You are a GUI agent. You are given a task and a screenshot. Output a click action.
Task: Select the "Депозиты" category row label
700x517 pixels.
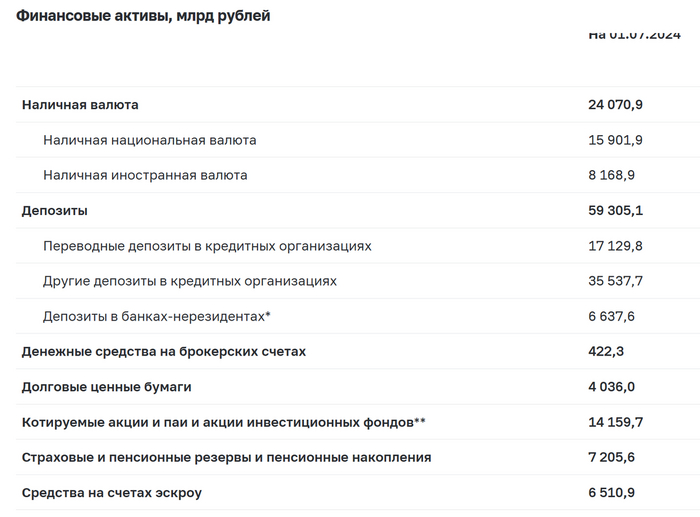(x=55, y=211)
